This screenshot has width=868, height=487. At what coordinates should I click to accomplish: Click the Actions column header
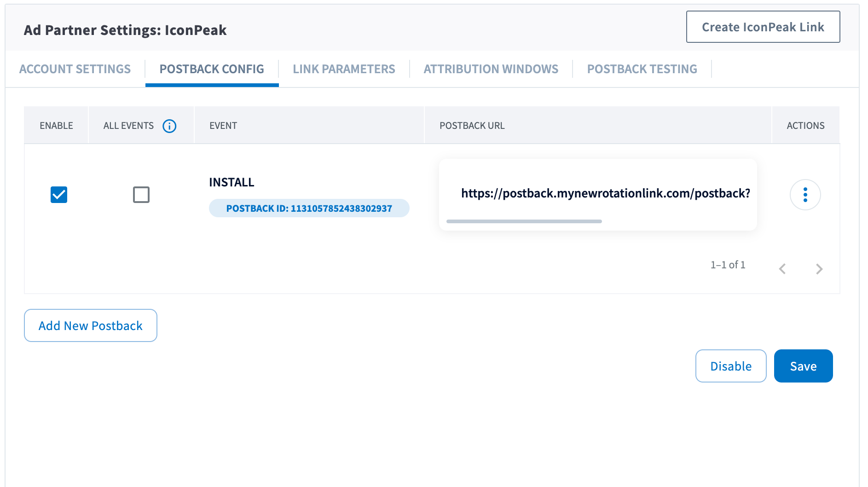805,126
